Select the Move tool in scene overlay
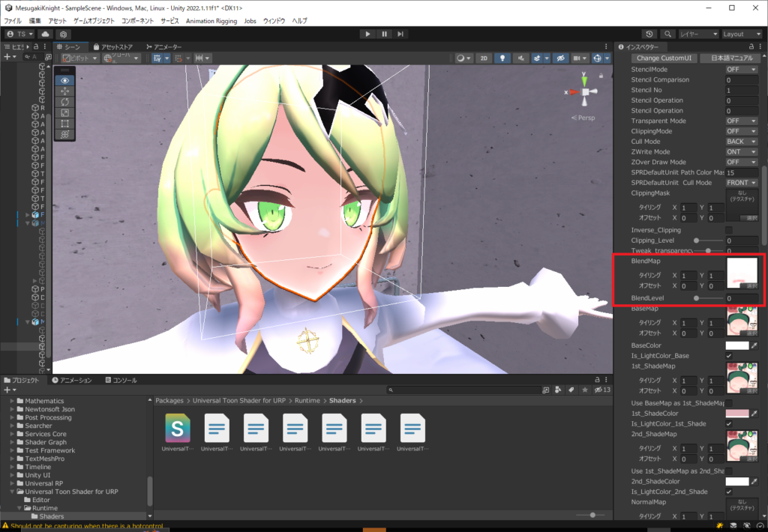 click(x=64, y=91)
